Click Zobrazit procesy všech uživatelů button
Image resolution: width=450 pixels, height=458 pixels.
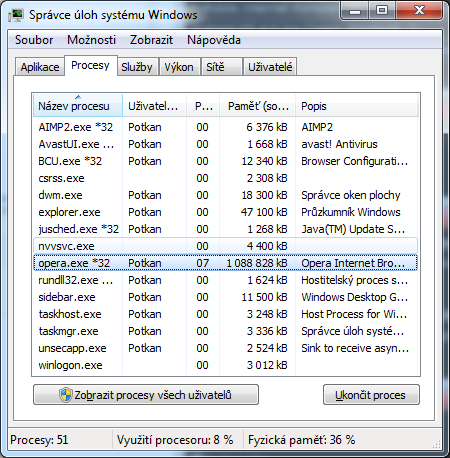[x=146, y=395]
